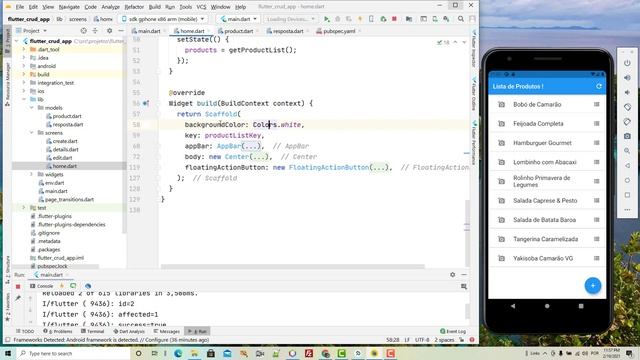Open details.dart in project tree
640x360 pixels.
pos(65,149)
